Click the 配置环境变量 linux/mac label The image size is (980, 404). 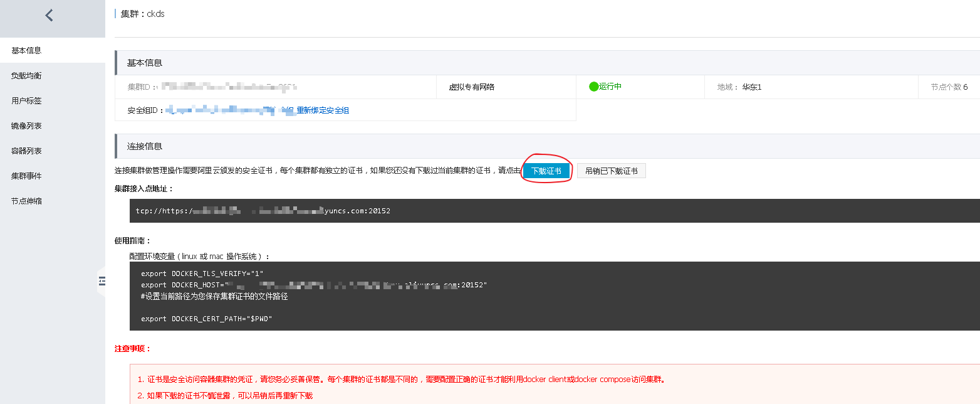point(200,257)
